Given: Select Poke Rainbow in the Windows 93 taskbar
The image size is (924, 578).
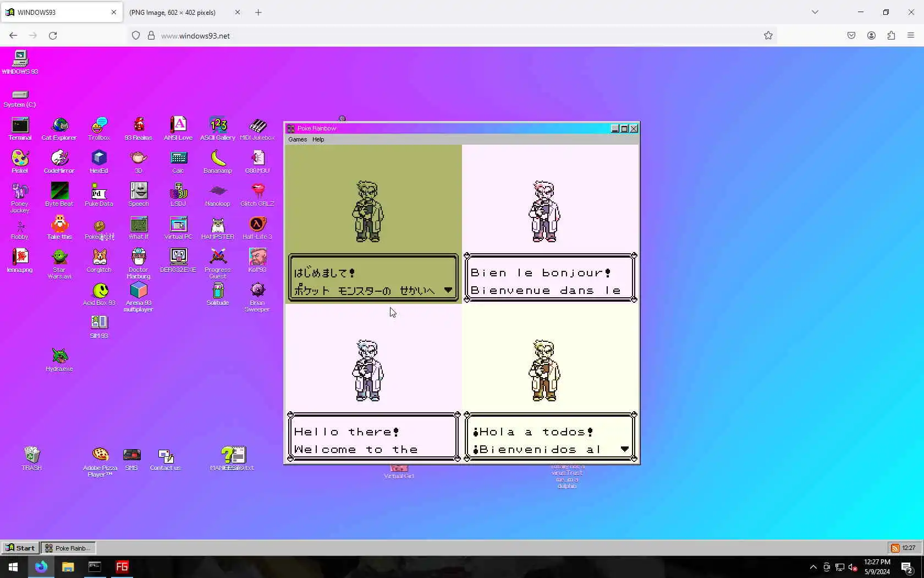Looking at the screenshot, I should coord(68,548).
